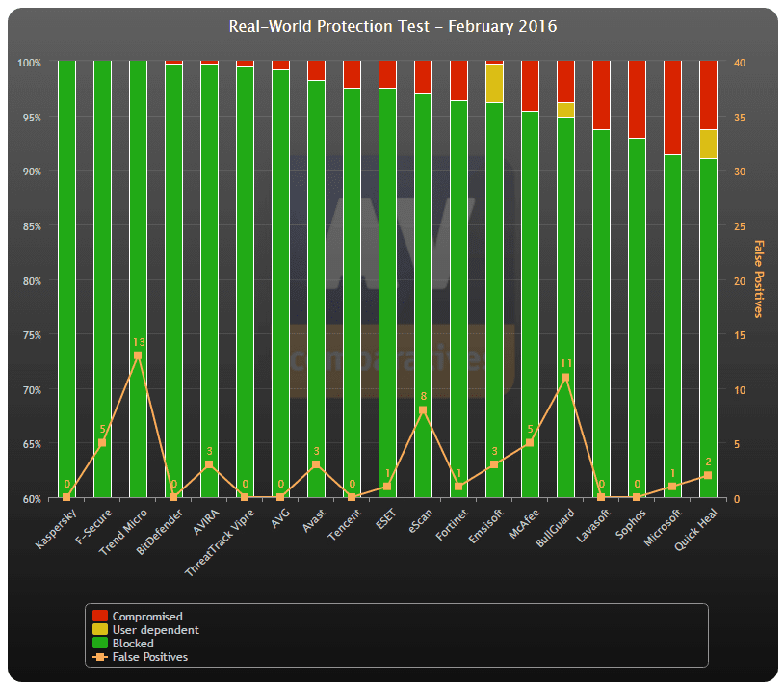Image resolution: width=784 pixels, height=686 pixels.
Task: Click the Quick Heal axis label
Action: (x=696, y=530)
